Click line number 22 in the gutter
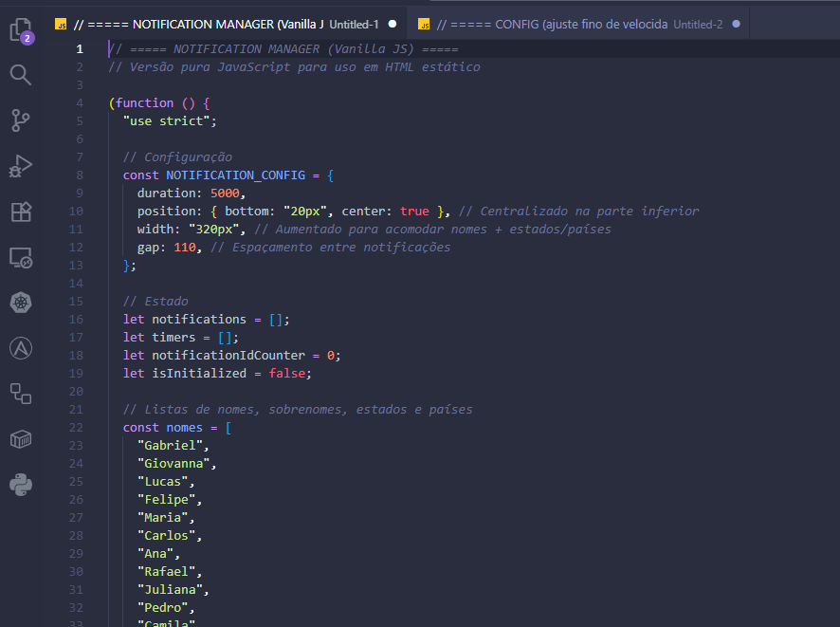 coord(76,428)
